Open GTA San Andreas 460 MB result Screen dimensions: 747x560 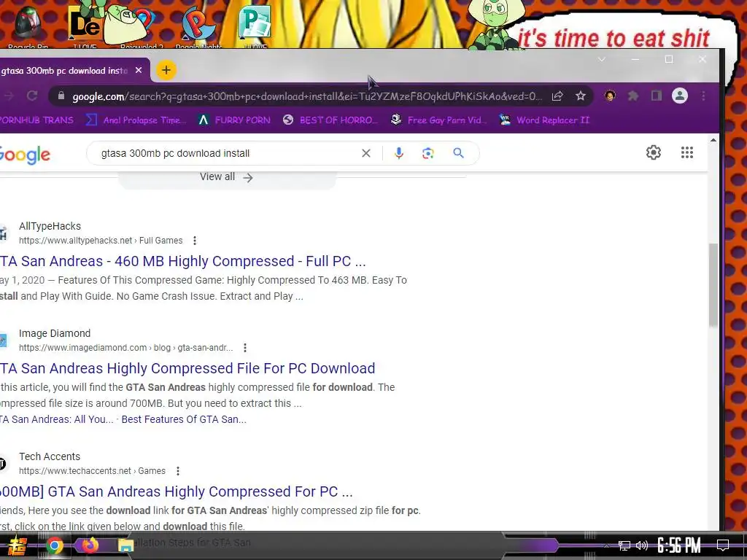[183, 261]
